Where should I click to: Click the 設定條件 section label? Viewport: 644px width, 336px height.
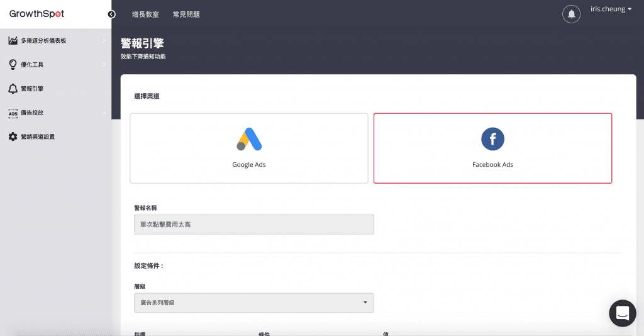coord(149,266)
